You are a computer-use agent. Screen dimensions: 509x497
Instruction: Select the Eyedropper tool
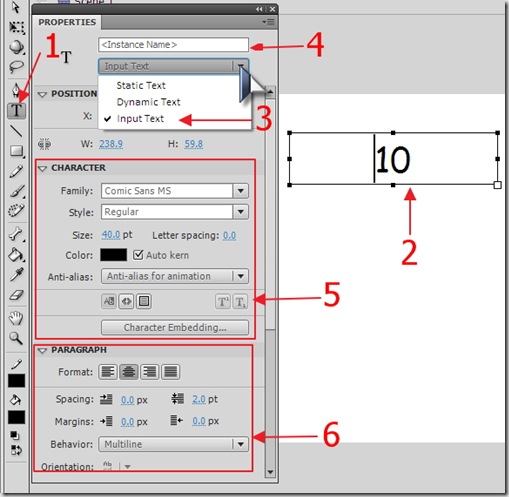[16, 274]
